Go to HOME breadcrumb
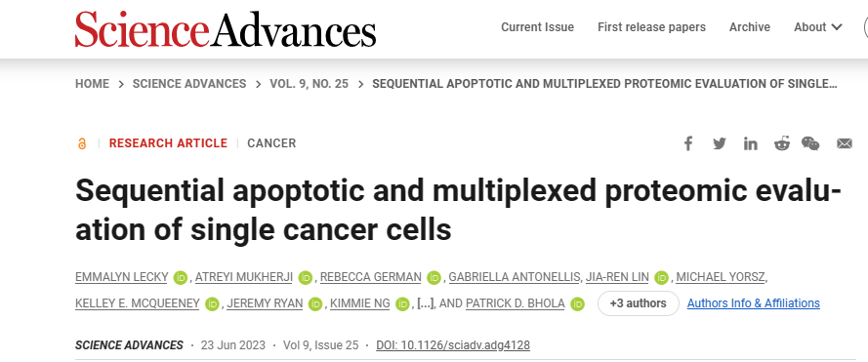 tap(92, 84)
